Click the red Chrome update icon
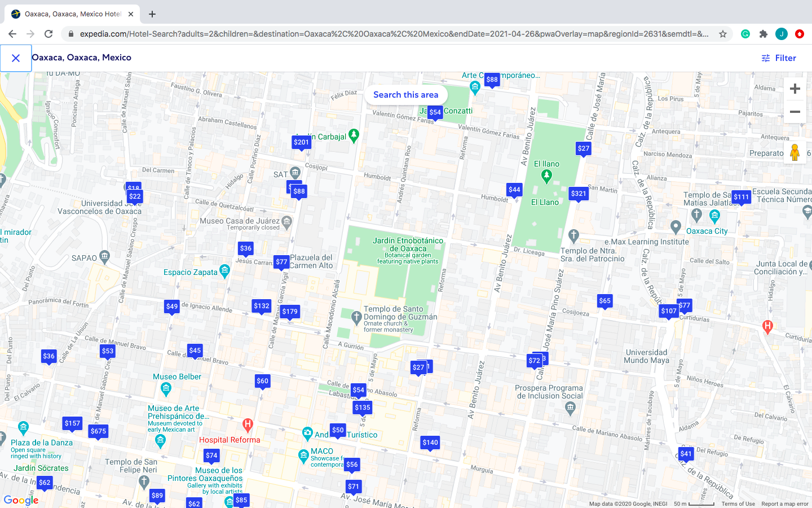This screenshot has height=508, width=812. (x=800, y=34)
